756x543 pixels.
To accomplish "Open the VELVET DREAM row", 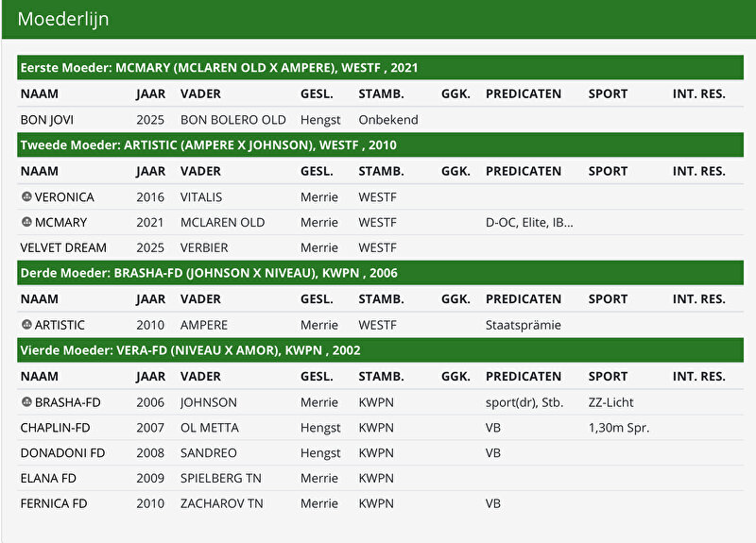I will click(63, 247).
